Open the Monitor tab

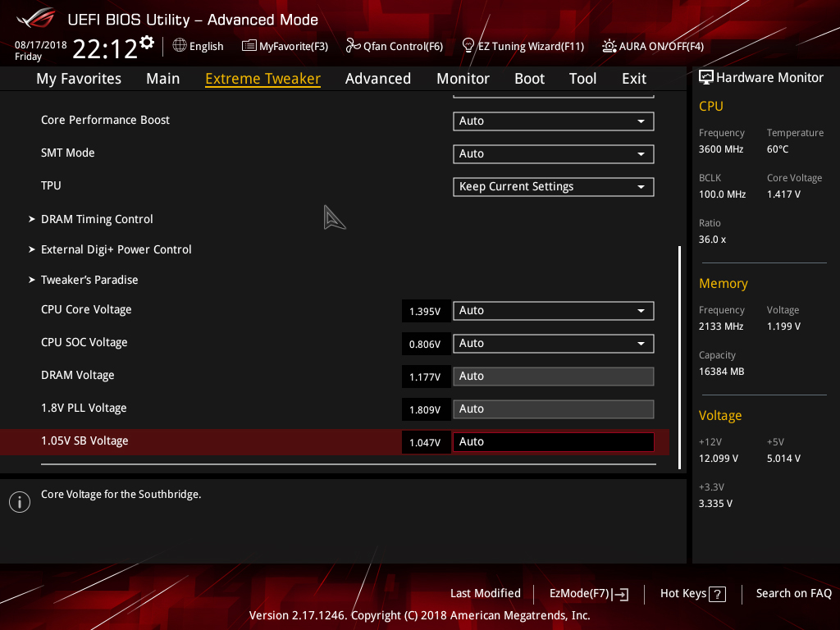click(463, 79)
